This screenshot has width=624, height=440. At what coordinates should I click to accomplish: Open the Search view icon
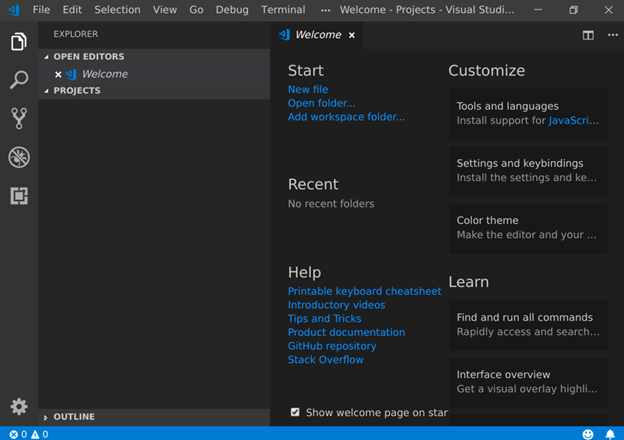coord(19,80)
